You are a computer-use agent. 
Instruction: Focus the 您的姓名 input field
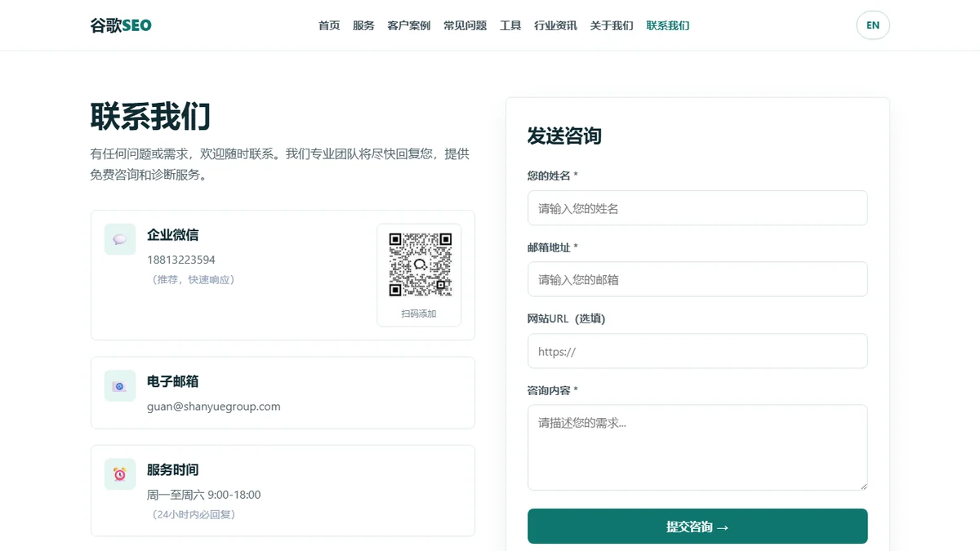point(697,208)
